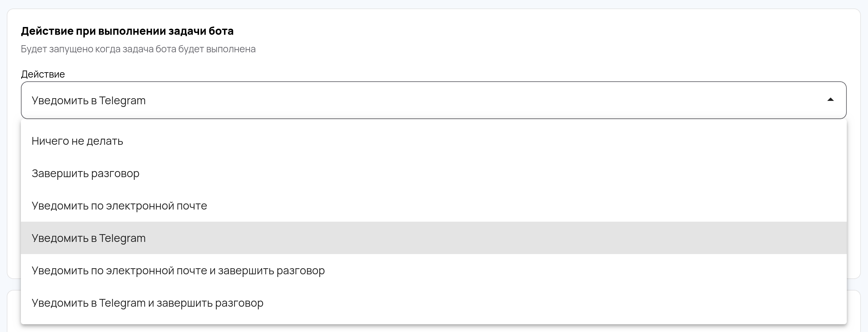Choose "Уведомить по электронной почте и завершить разговор"
868x332 pixels.
tap(178, 271)
